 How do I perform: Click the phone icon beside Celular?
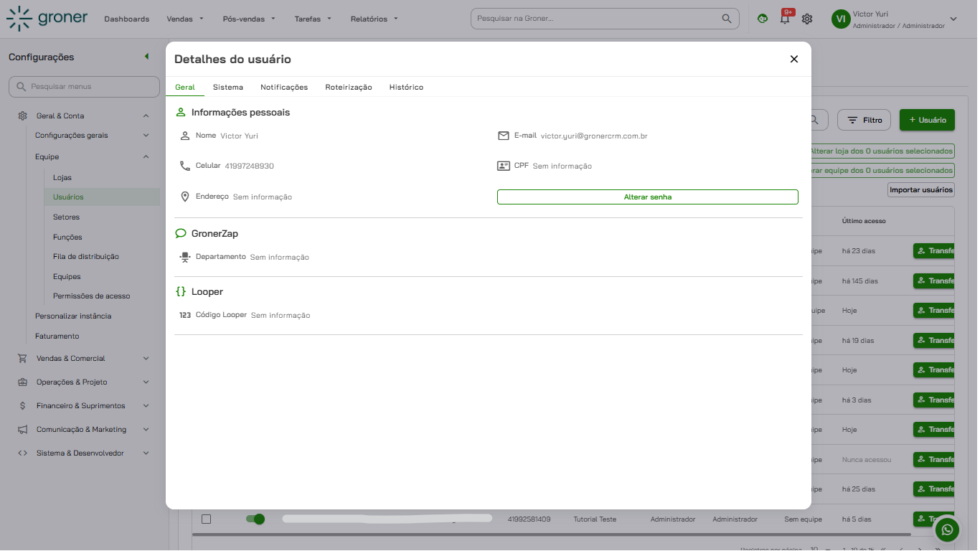[184, 166]
